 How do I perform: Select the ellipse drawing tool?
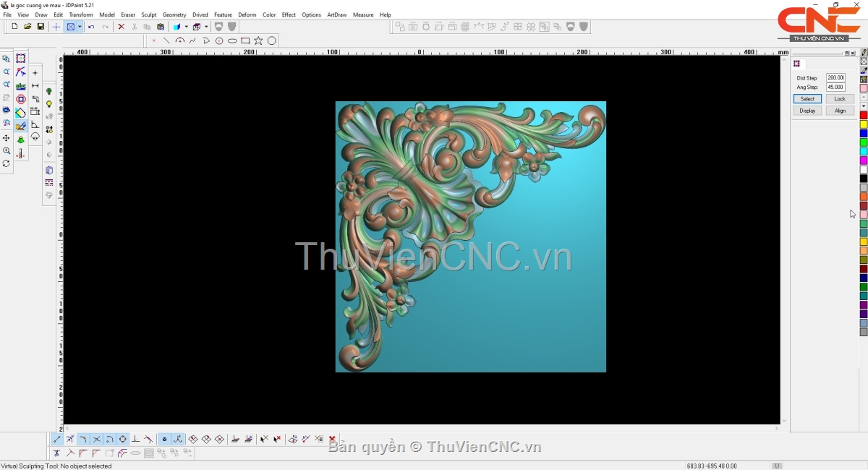(x=232, y=40)
